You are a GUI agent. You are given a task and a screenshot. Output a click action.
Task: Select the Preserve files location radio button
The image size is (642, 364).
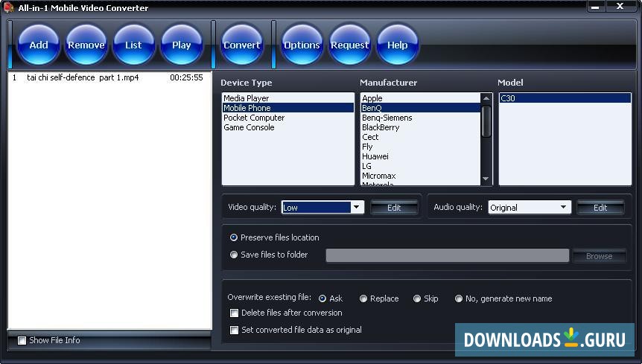tap(234, 237)
